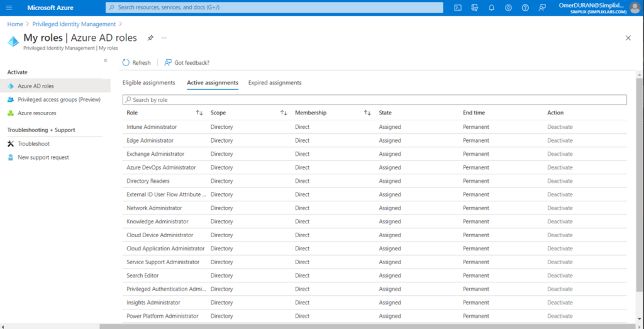Viewport: 644px width, 329px height.
Task: Click the End time column header
Action: [x=474, y=113]
